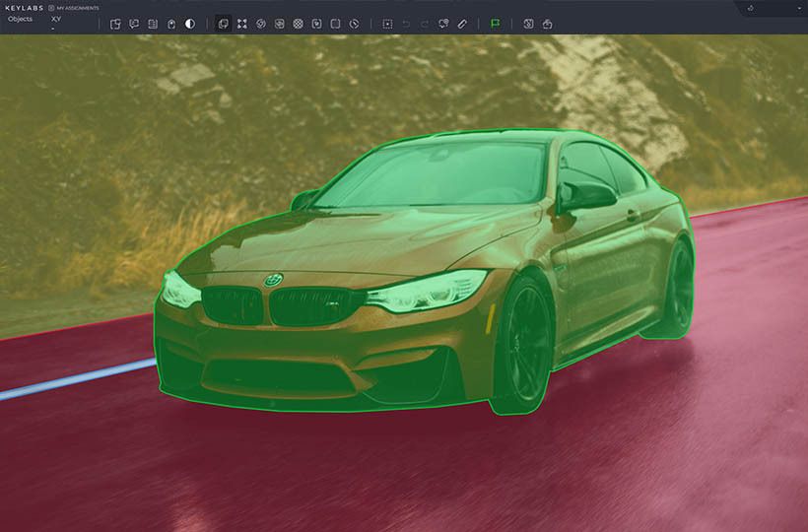Select the fourth annotation tool, a rounded square
Viewport: 808px width, 532px height.
[279, 24]
